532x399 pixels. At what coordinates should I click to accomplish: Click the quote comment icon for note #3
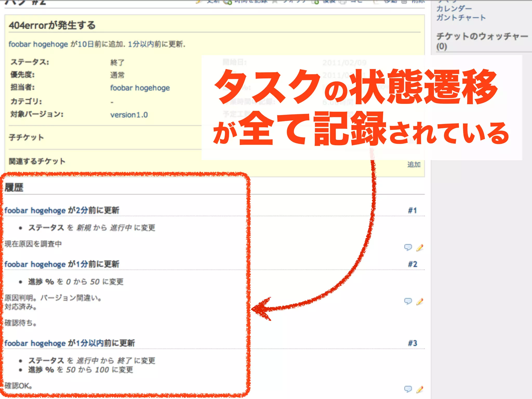point(408,389)
